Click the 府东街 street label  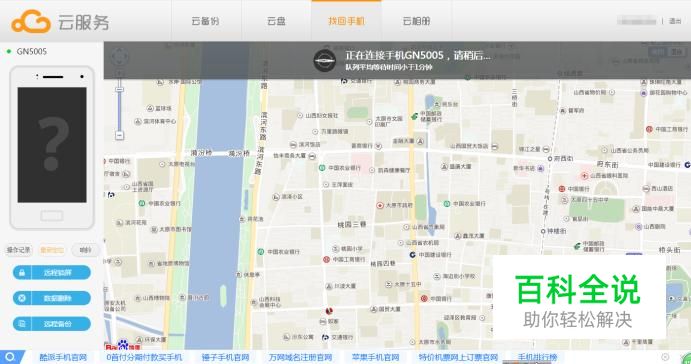607,164
